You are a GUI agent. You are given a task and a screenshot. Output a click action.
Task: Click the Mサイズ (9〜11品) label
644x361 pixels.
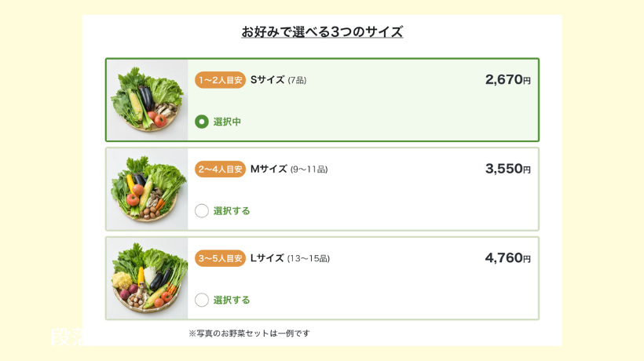[x=288, y=169]
